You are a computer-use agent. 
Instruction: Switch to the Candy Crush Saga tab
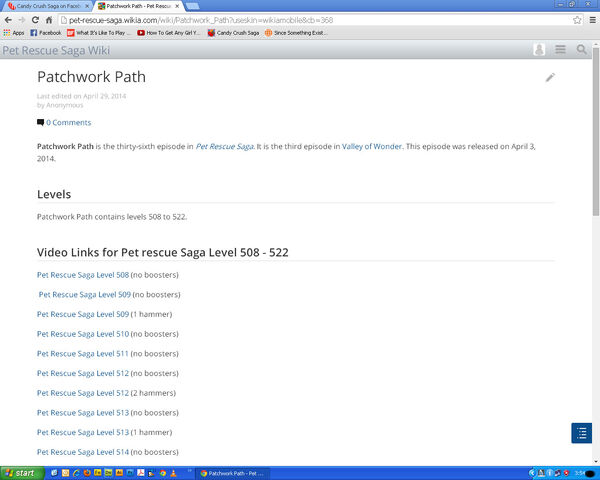click(x=48, y=6)
